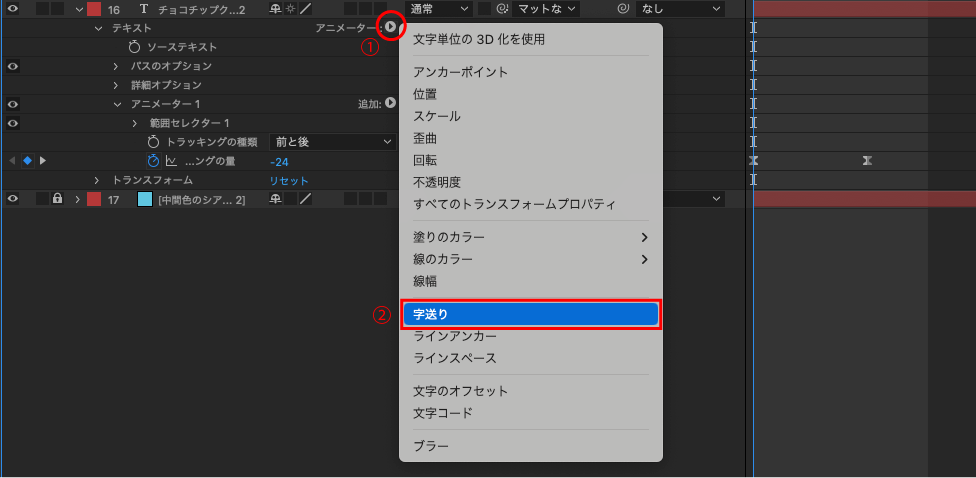Collapse the テキスト property group
The height and width of the screenshot is (478, 976).
98,28
